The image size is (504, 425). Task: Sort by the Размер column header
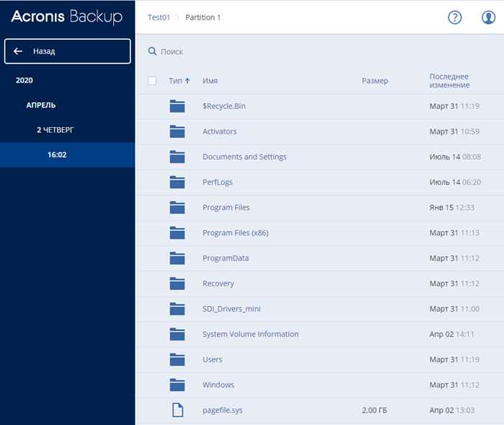[x=375, y=81]
